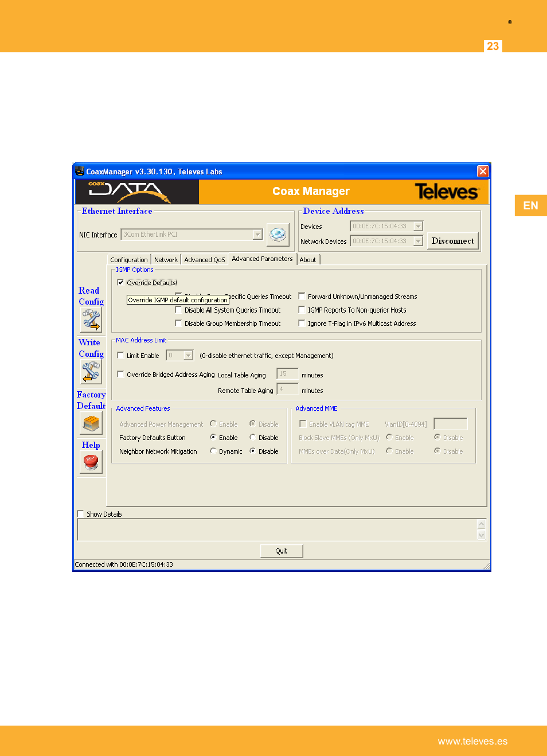This screenshot has width=547, height=756.
Task: Check Ignore T-Flag in IPv6 Multicast Address
Action: (x=302, y=324)
